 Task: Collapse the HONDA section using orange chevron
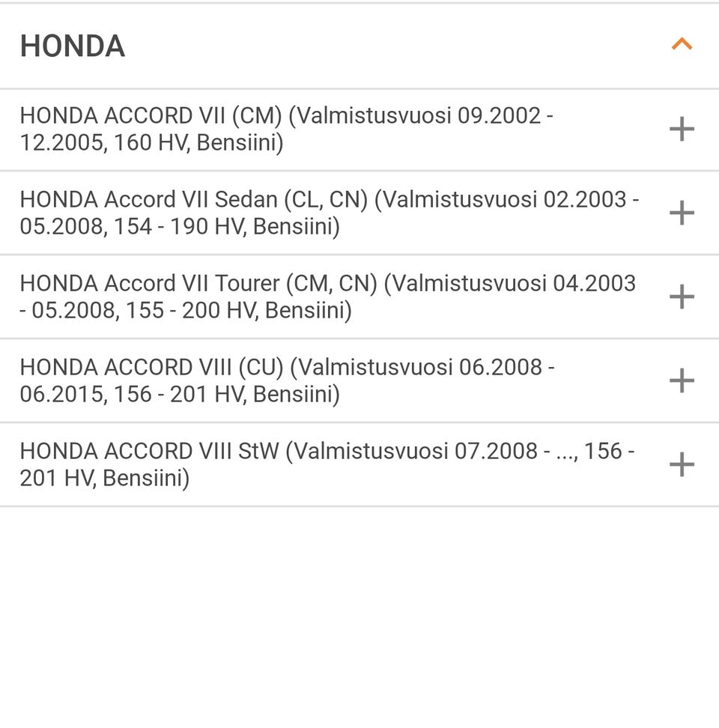tap(682, 45)
